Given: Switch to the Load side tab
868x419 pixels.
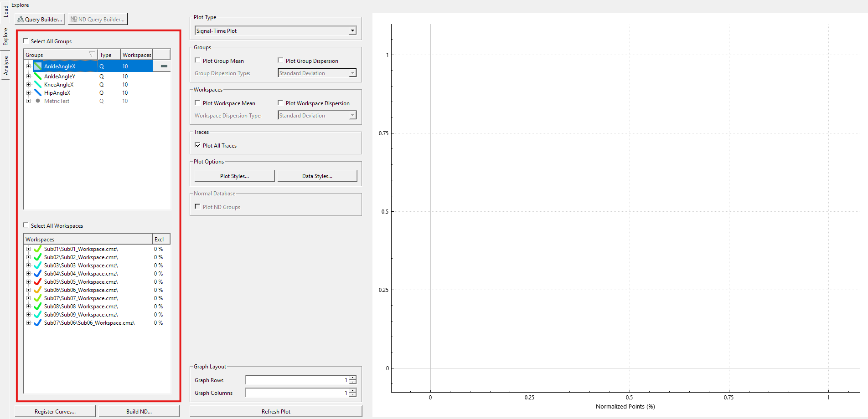Looking at the screenshot, I should (x=5, y=11).
